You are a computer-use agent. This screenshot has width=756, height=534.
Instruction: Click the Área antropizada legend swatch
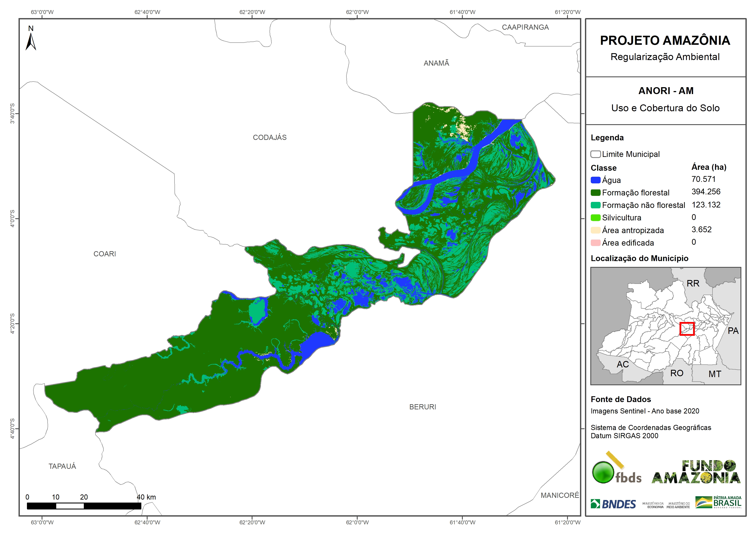coord(595,230)
